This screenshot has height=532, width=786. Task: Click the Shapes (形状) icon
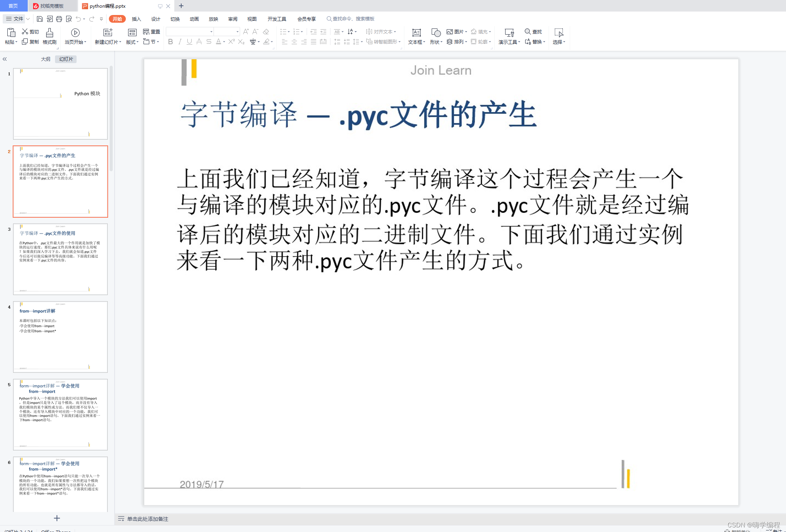pos(436,32)
